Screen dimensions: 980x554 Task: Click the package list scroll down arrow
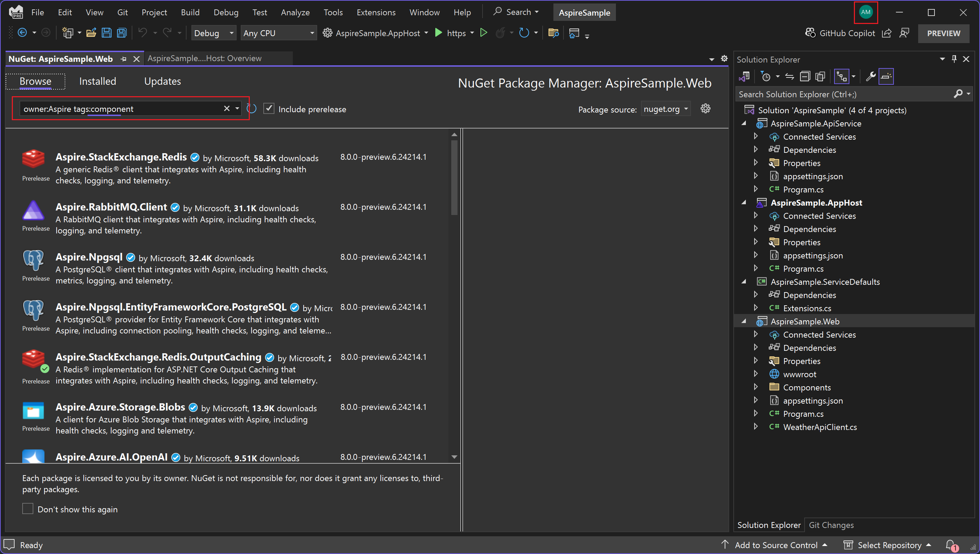click(454, 457)
